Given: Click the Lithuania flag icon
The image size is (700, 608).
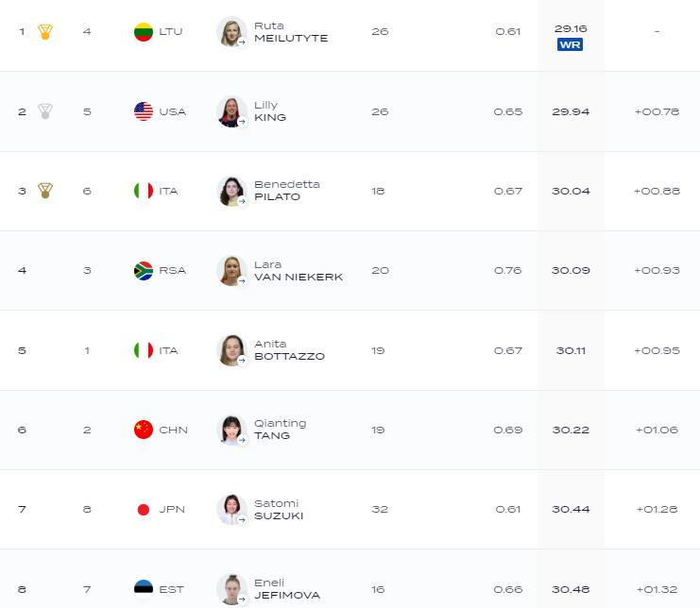Looking at the screenshot, I should click(x=144, y=32).
